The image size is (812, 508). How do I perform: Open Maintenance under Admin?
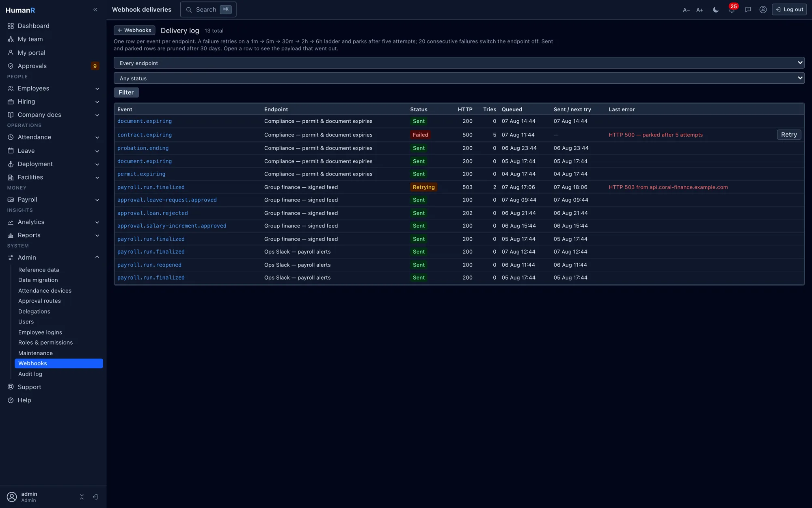(59, 353)
